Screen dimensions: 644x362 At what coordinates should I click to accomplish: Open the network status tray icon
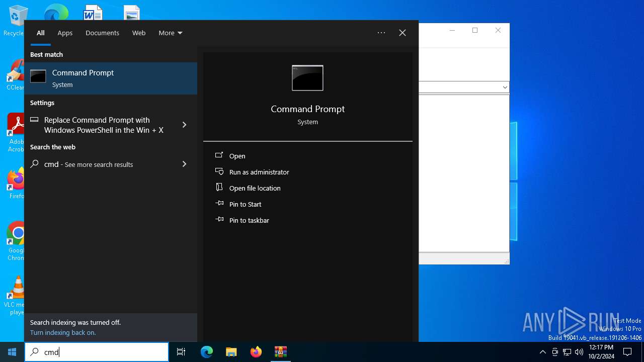567,352
